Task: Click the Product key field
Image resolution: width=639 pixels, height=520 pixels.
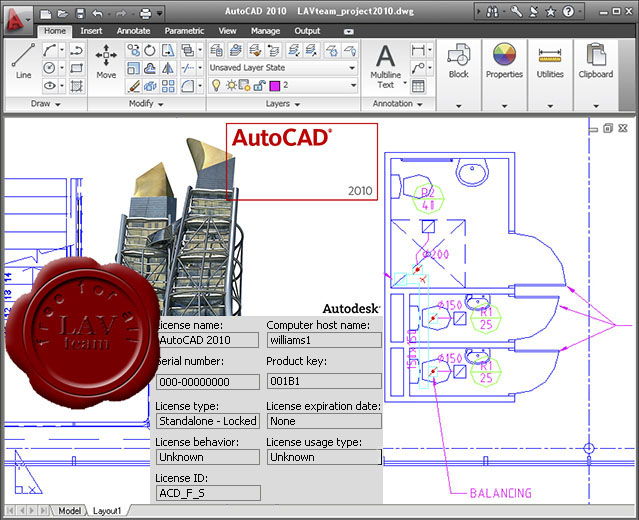Action: coord(324,381)
